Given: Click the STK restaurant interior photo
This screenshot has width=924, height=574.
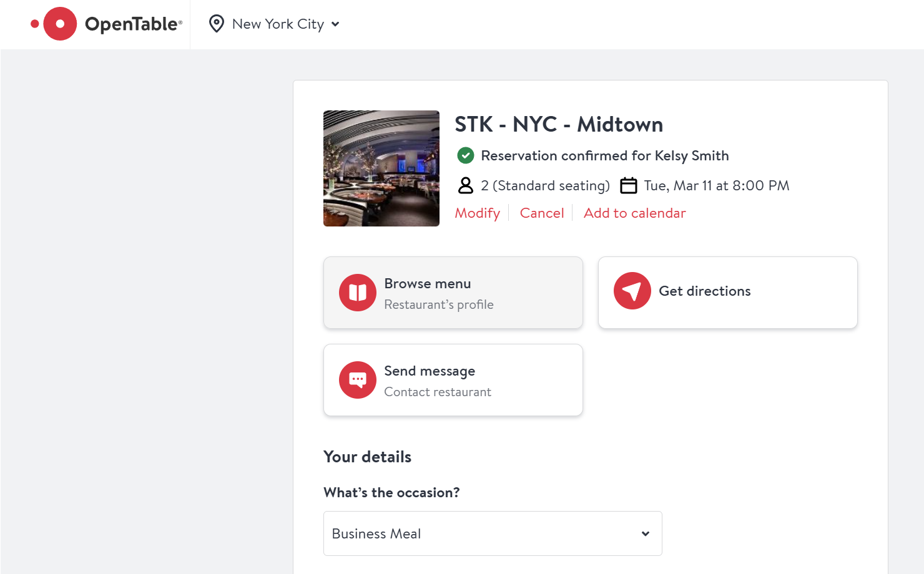Looking at the screenshot, I should (x=381, y=168).
